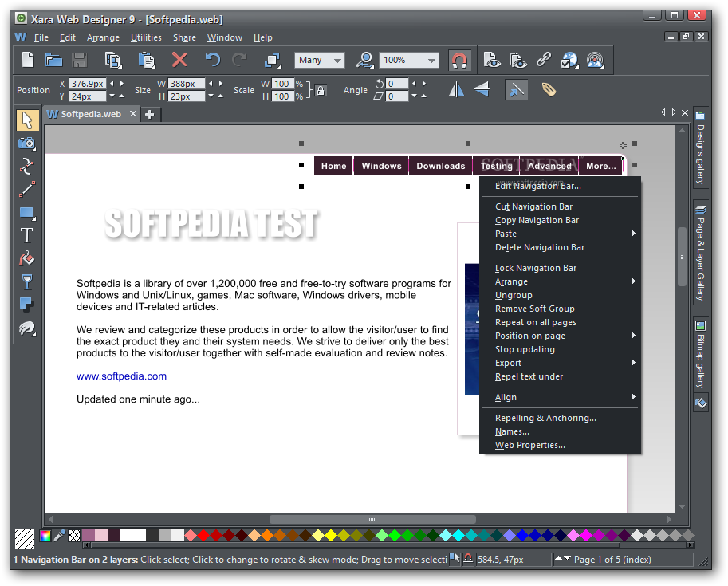Select the Selector arrow tool
The height and width of the screenshot is (586, 728).
click(x=27, y=120)
